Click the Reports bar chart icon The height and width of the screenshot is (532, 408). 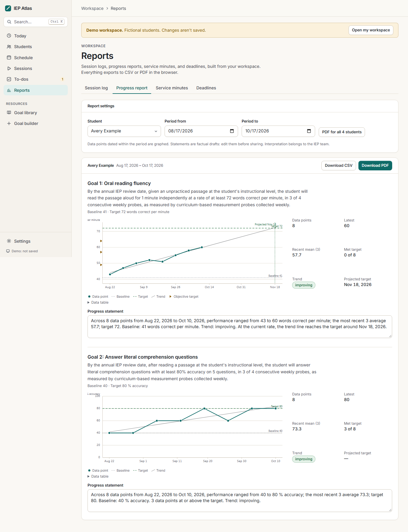point(9,90)
